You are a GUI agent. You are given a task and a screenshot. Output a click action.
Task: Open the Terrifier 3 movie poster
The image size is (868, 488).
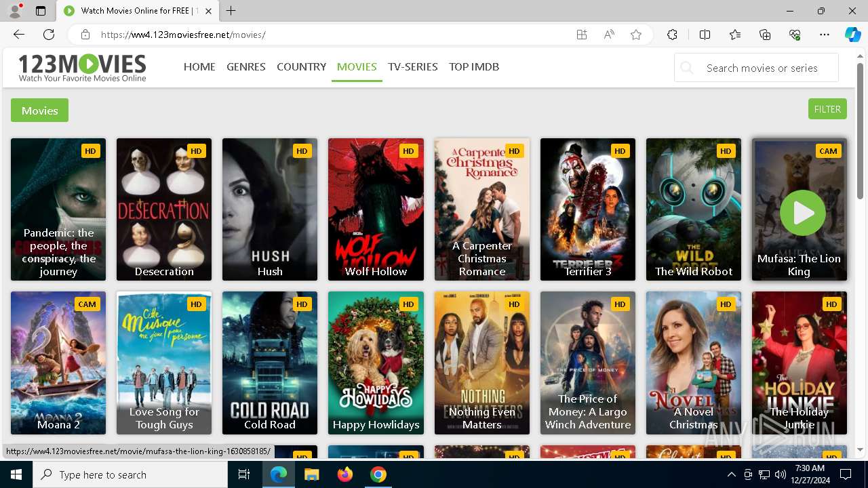click(x=588, y=209)
